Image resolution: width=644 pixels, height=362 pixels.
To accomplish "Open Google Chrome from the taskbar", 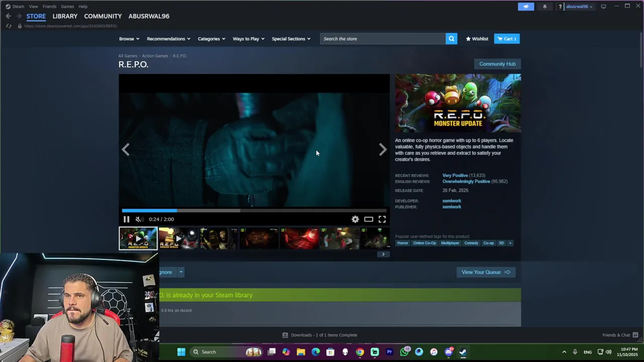I will tap(360, 352).
